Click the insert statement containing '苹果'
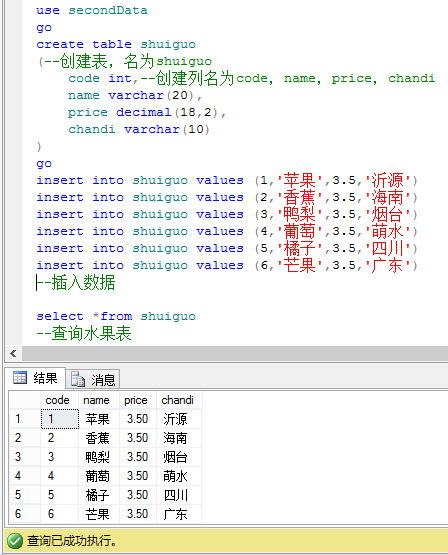Image resolution: width=448 pixels, height=555 pixels. 227,181
